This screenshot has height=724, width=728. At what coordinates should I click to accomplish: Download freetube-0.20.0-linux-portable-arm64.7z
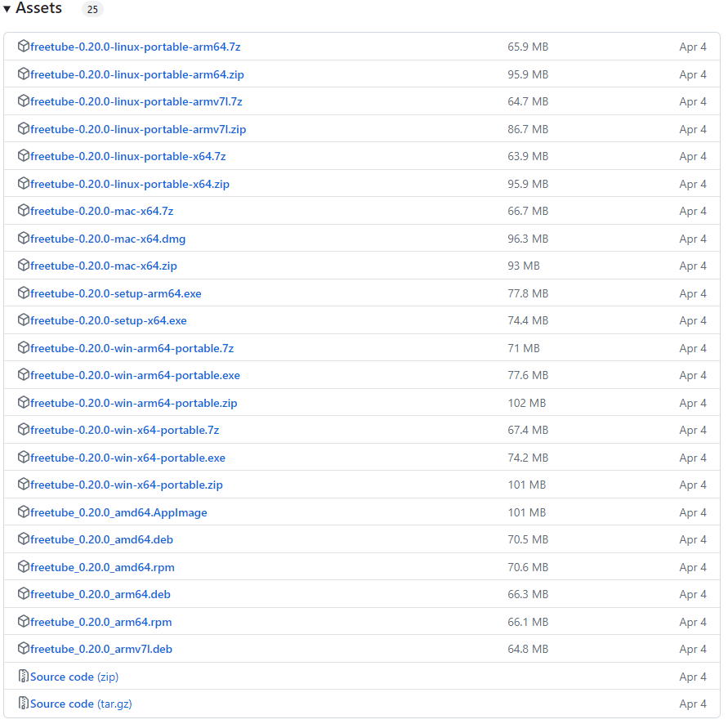click(135, 47)
